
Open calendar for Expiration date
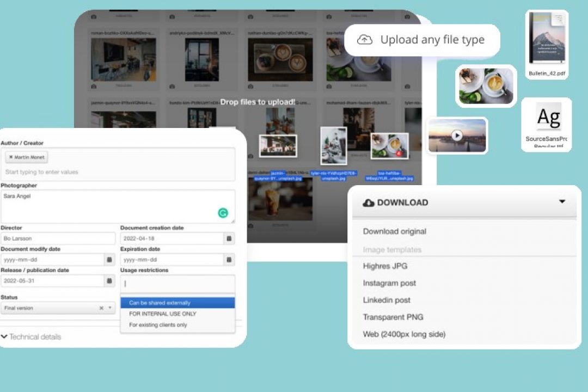[229, 260]
